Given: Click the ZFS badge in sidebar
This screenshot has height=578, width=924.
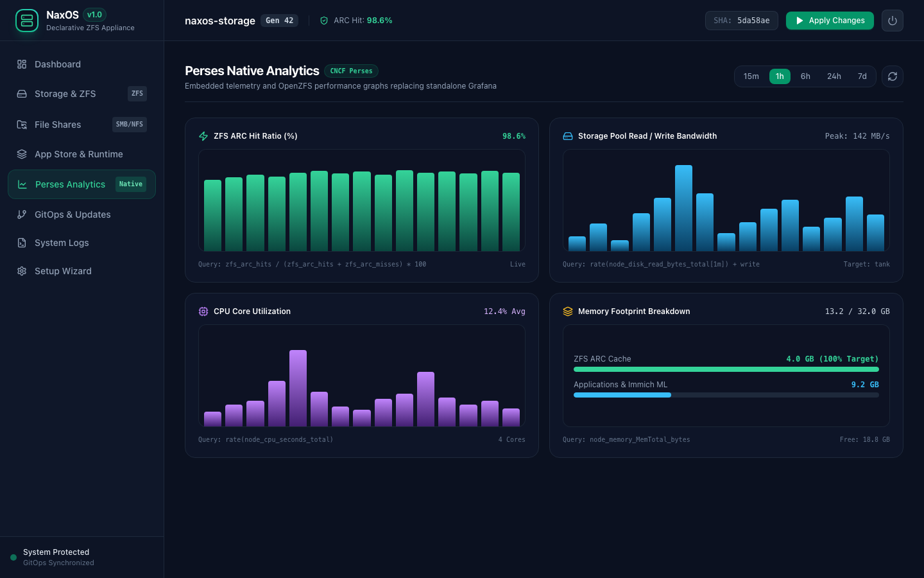Looking at the screenshot, I should (137, 94).
